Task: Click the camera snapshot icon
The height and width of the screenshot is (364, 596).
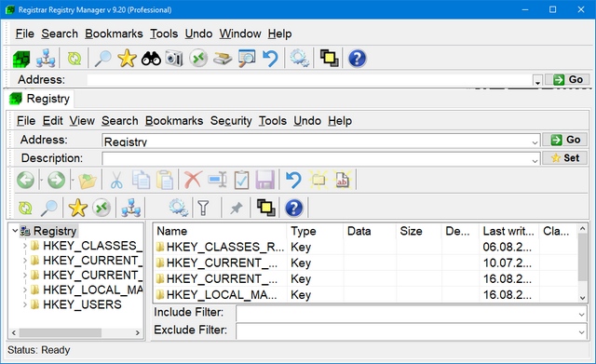Action: 174,59
